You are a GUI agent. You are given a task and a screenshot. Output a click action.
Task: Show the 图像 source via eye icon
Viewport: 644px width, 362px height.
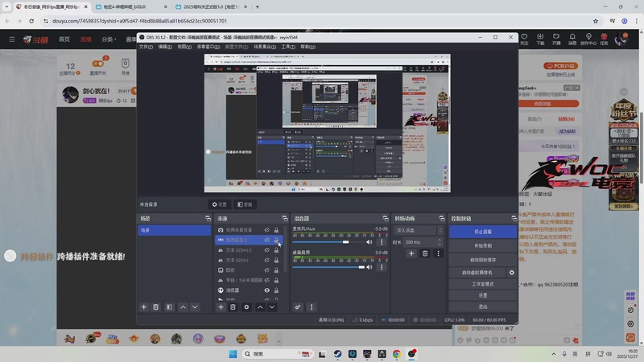click(267, 270)
